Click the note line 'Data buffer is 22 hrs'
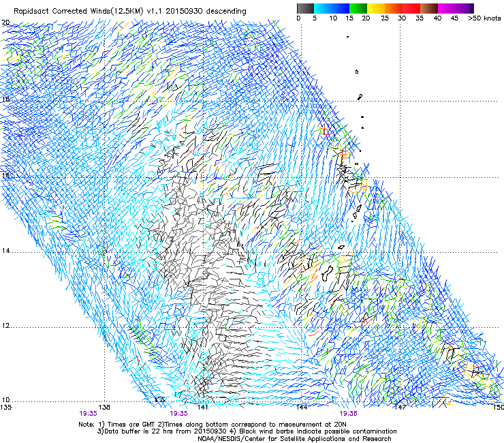504x443 pixels. 247,431
